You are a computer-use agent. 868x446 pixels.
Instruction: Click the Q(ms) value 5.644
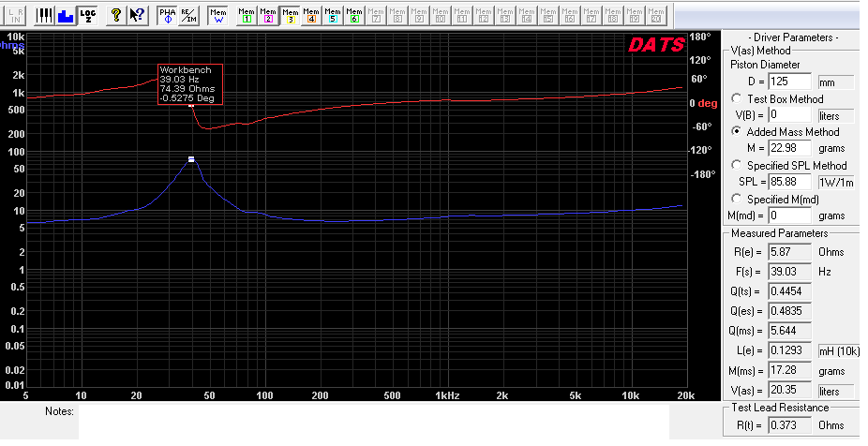pos(790,331)
